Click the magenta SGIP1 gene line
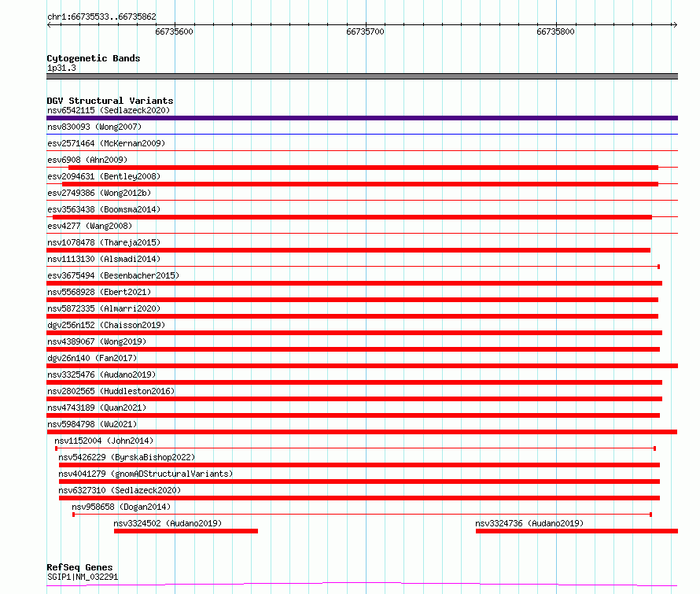700x594 pixels. (x=362, y=584)
